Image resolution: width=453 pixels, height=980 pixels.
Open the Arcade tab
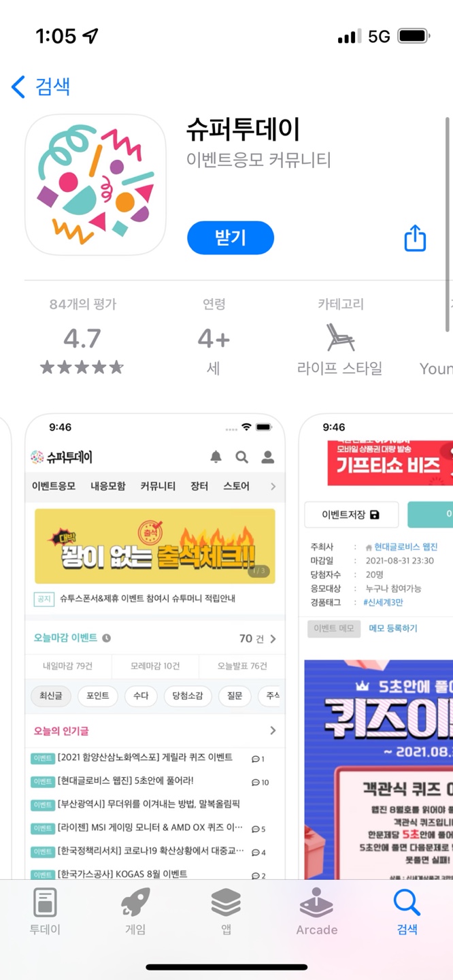316,912
